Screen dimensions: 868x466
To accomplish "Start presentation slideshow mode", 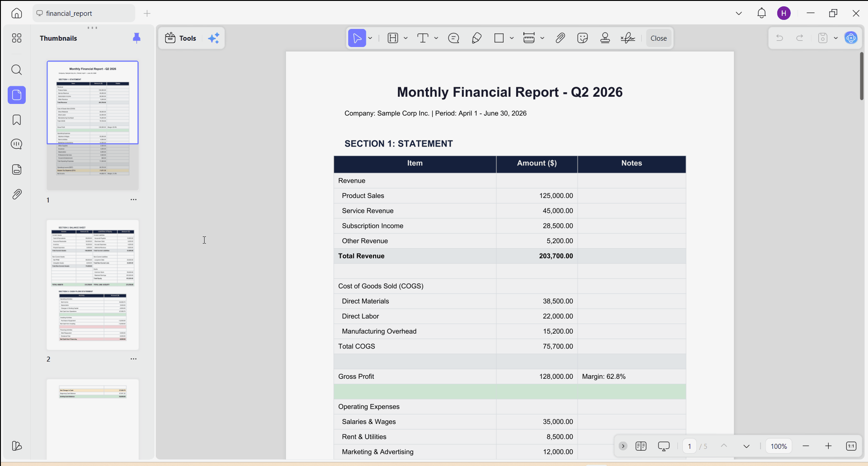I will (664, 446).
